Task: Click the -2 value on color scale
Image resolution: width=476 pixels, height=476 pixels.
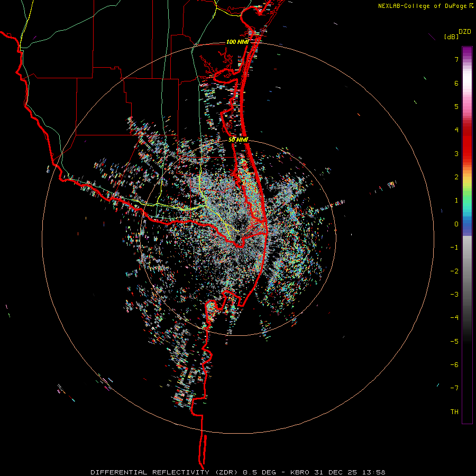Action: click(x=454, y=271)
